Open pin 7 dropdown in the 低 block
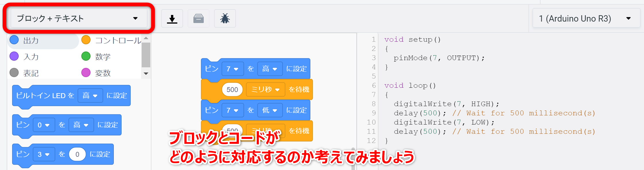The width and height of the screenshot is (644, 170). [232, 110]
